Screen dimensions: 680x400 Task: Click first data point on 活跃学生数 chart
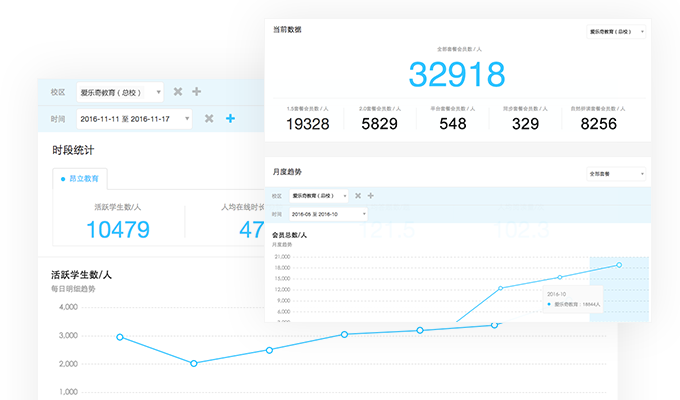pyautogui.click(x=120, y=337)
